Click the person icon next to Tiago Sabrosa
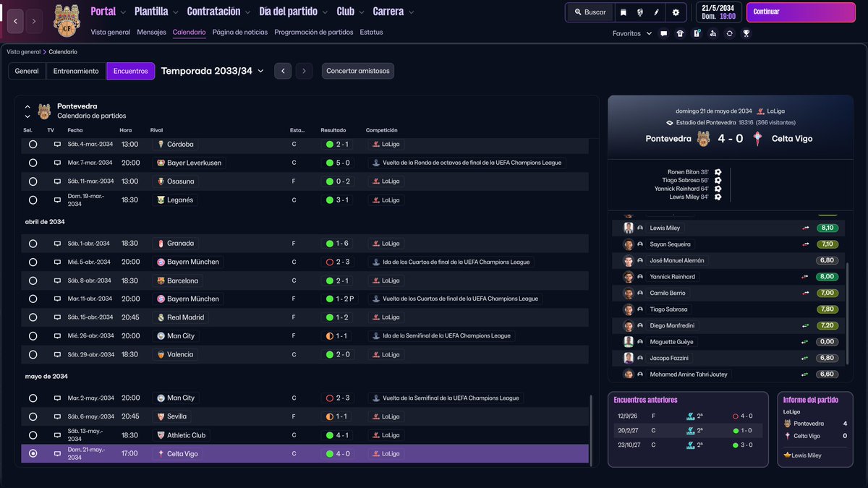 pos(640,309)
